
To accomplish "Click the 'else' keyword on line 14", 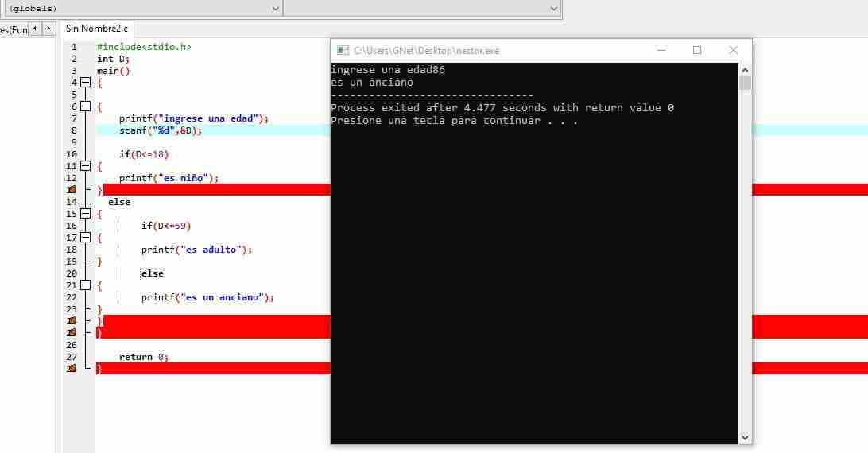I will [119, 202].
